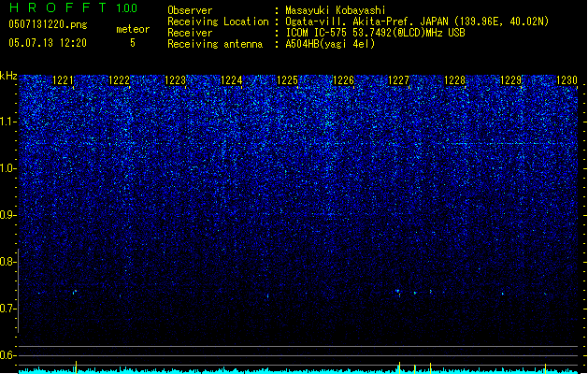Image resolution: width=588 pixels, height=374 pixels.
Task: Click the 1223 time marker
Action: pos(175,80)
